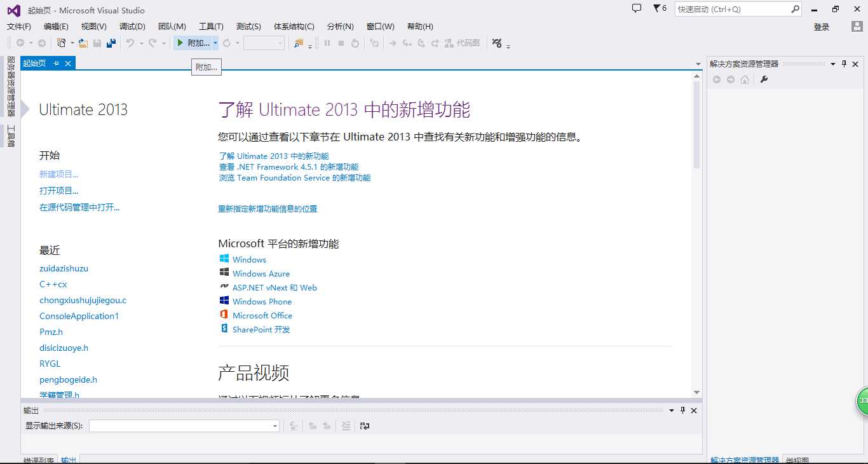Click the start page vertical scrollbar thumb
The width and height of the screenshot is (868, 464).
[x=696, y=124]
